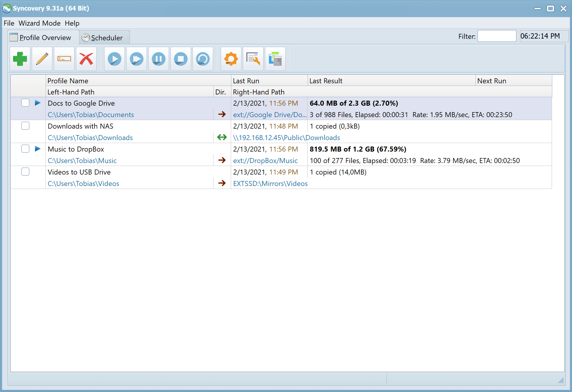This screenshot has height=392, width=572.
Task: Click the Pause synchronization icon
Action: coord(159,58)
